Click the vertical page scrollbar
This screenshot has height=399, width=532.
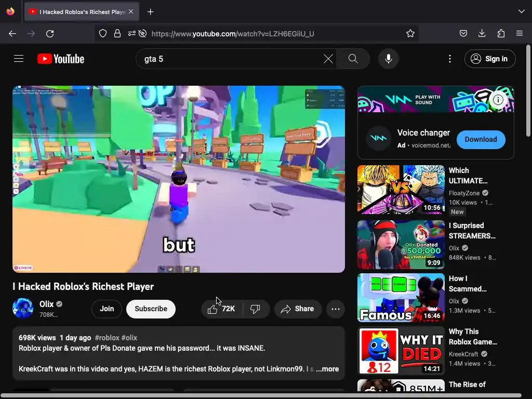click(528, 91)
